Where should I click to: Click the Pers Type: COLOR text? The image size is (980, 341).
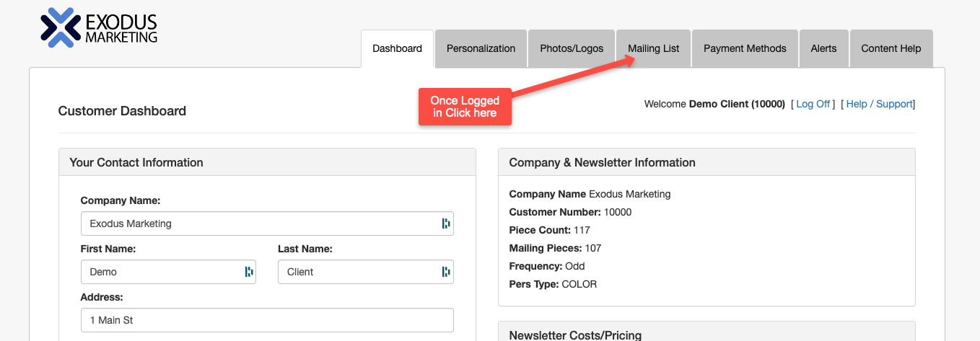click(553, 284)
